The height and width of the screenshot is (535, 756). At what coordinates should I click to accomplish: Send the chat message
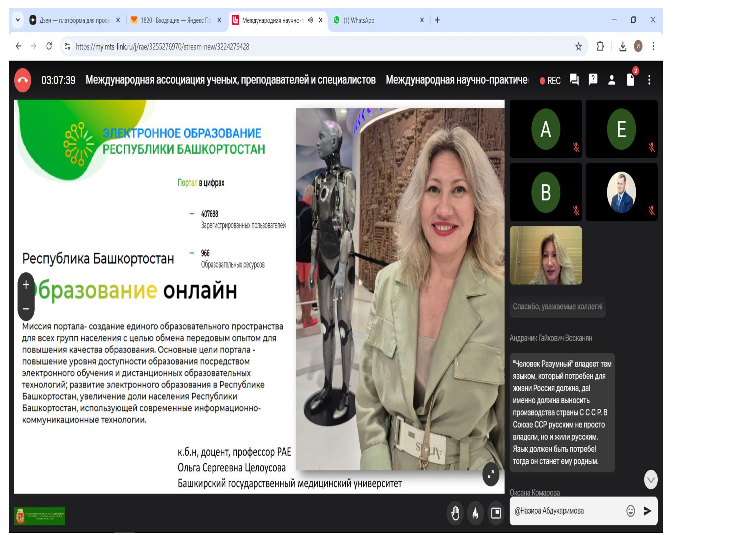pyautogui.click(x=647, y=511)
